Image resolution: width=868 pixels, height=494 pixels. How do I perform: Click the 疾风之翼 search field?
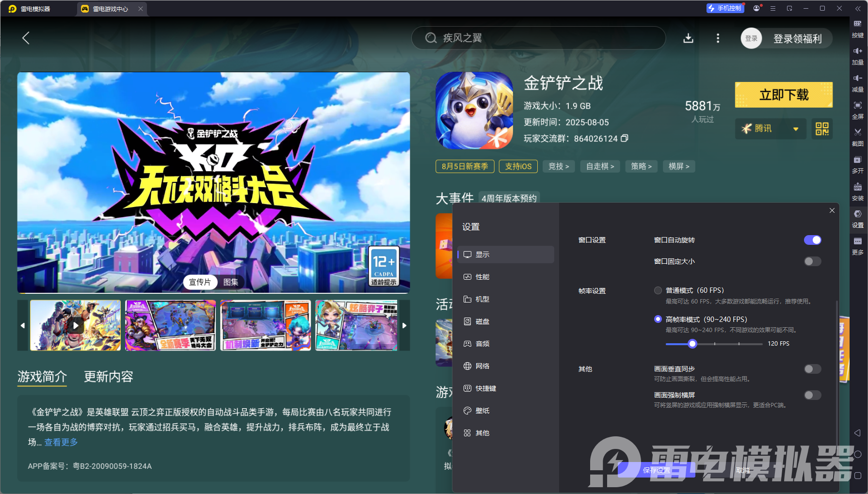(538, 38)
